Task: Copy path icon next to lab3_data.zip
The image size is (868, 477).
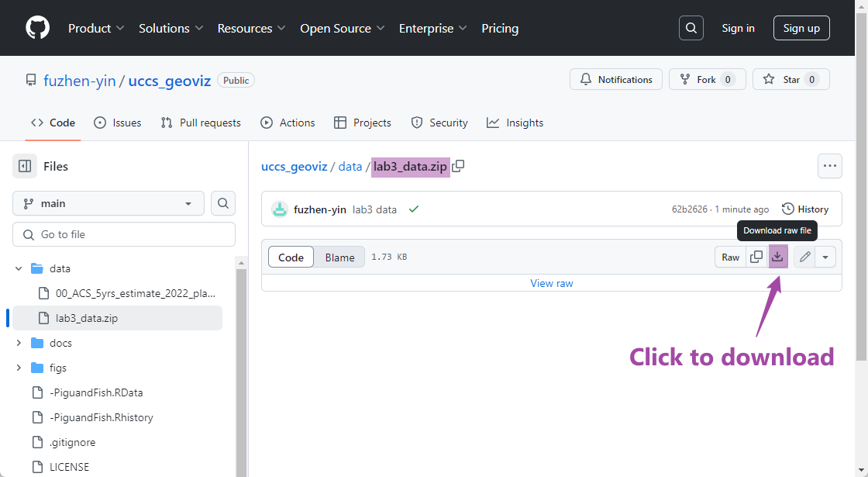Action: [458, 166]
